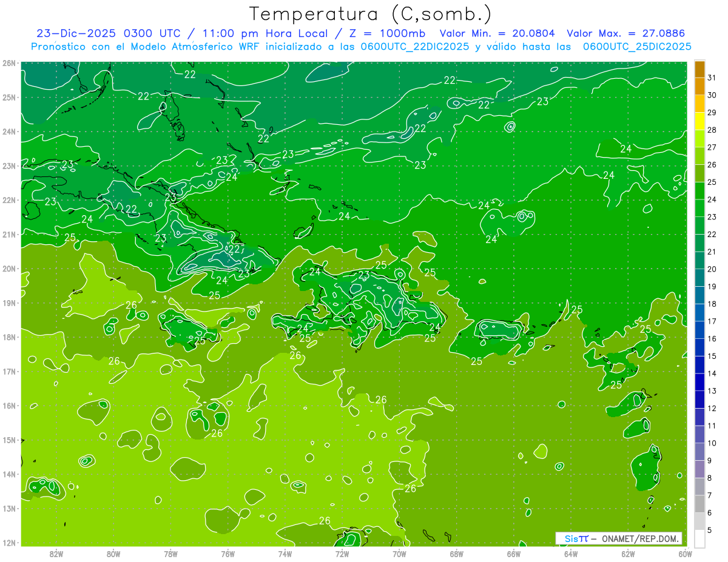The height and width of the screenshot is (562, 728).
Task: Click the 72W longitude axis label
Action: [342, 554]
